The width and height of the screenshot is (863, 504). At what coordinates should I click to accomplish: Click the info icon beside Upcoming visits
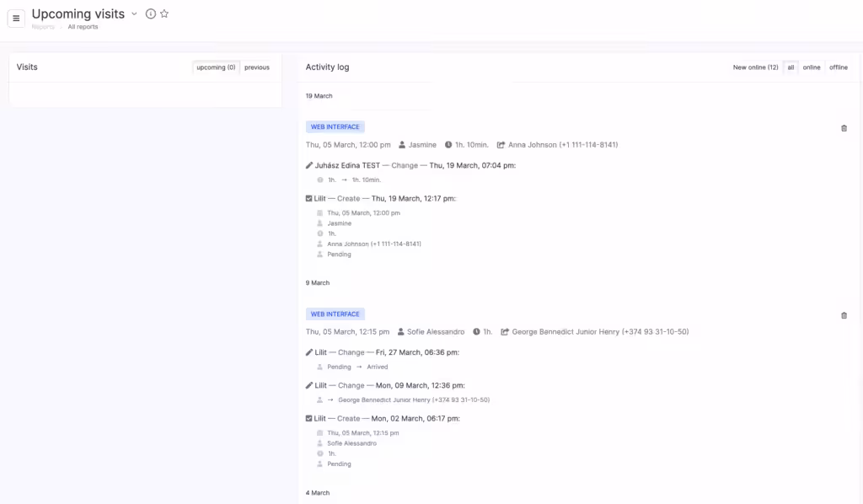pos(151,14)
